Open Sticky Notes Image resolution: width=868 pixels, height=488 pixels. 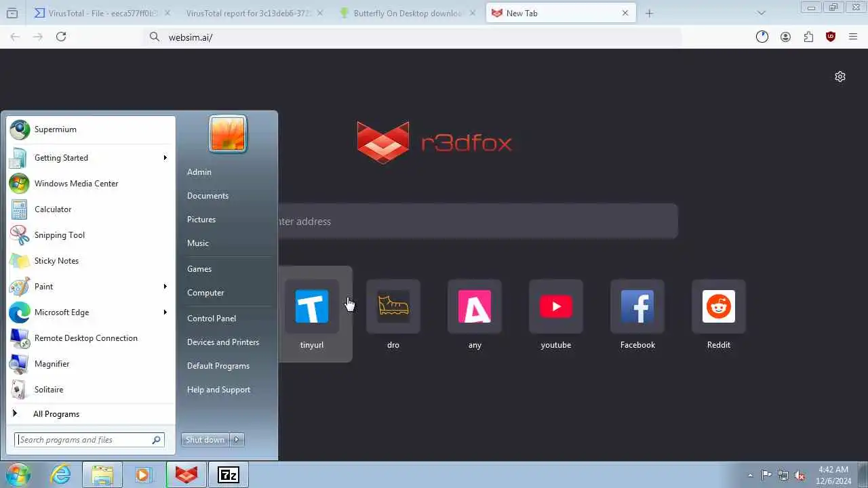coord(91,261)
